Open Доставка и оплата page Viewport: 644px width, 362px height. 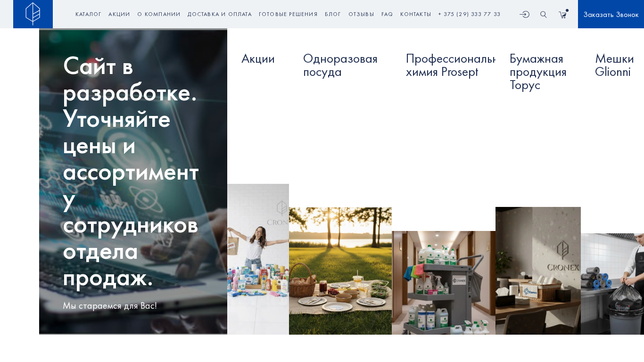coord(220,14)
